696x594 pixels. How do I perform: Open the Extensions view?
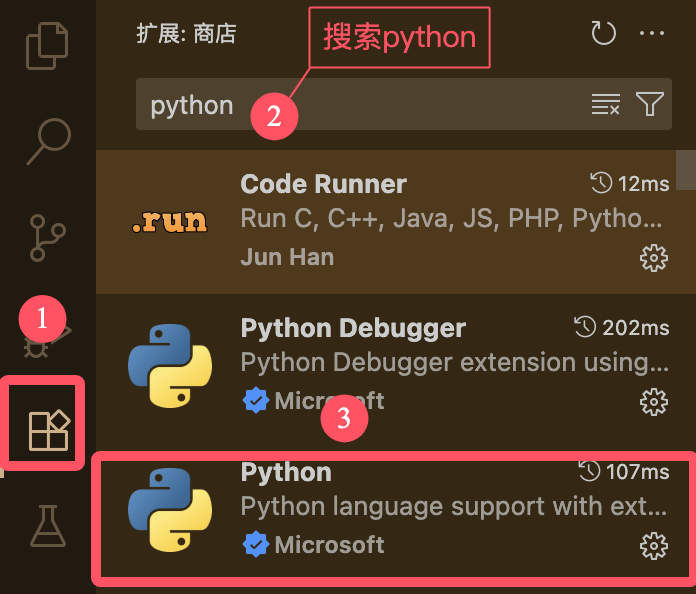click(x=49, y=430)
